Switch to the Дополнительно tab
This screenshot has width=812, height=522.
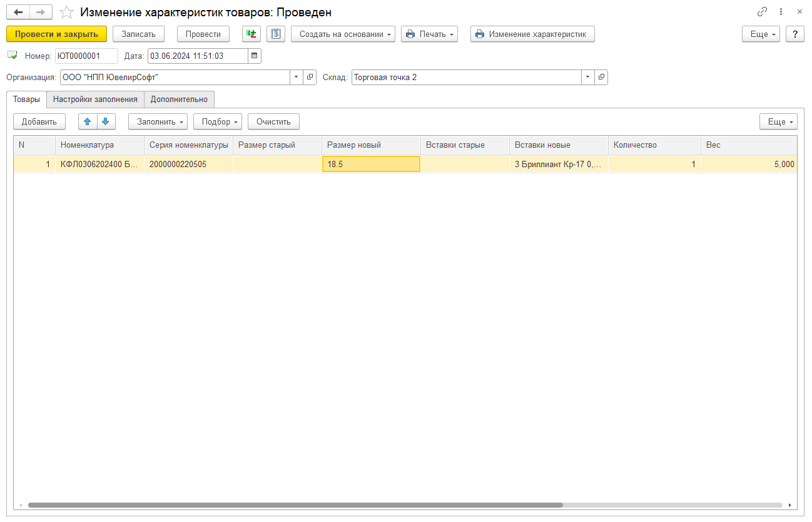pos(179,99)
